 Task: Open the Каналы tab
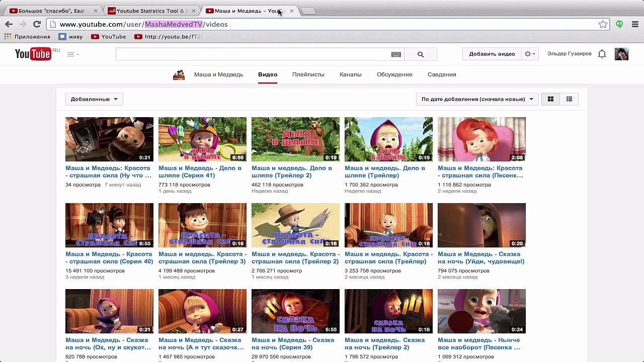(351, 74)
